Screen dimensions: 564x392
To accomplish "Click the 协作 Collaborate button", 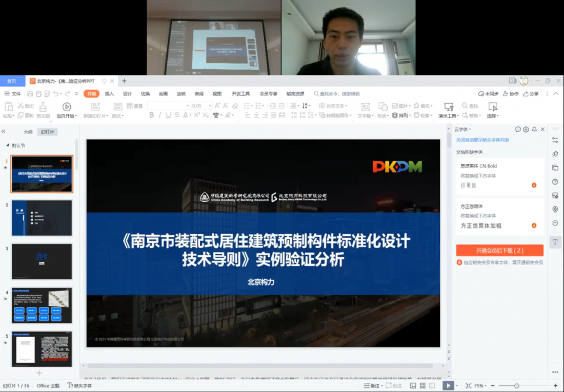I will 511,94.
